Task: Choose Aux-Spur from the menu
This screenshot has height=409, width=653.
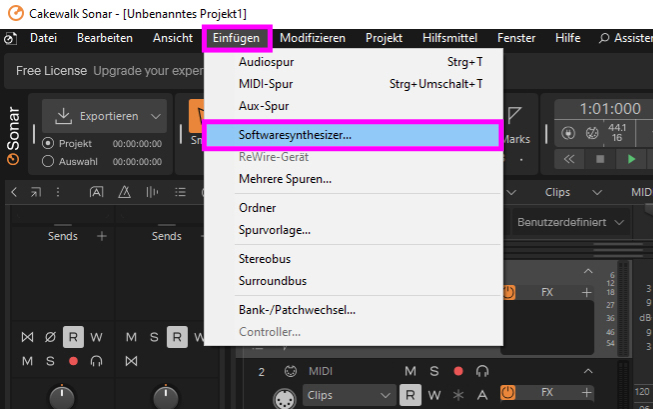Action: click(x=353, y=106)
